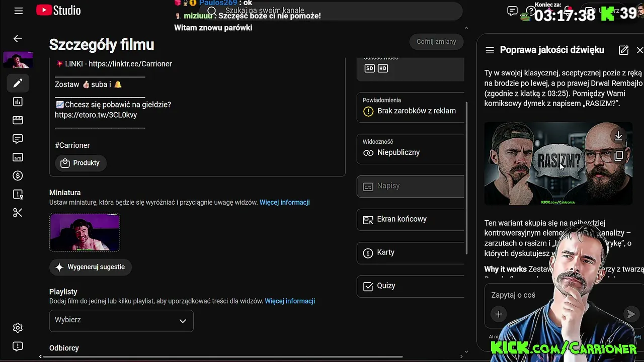Click the scroll up arrow of details pane
Screen dimensions: 644x362
[466, 28]
